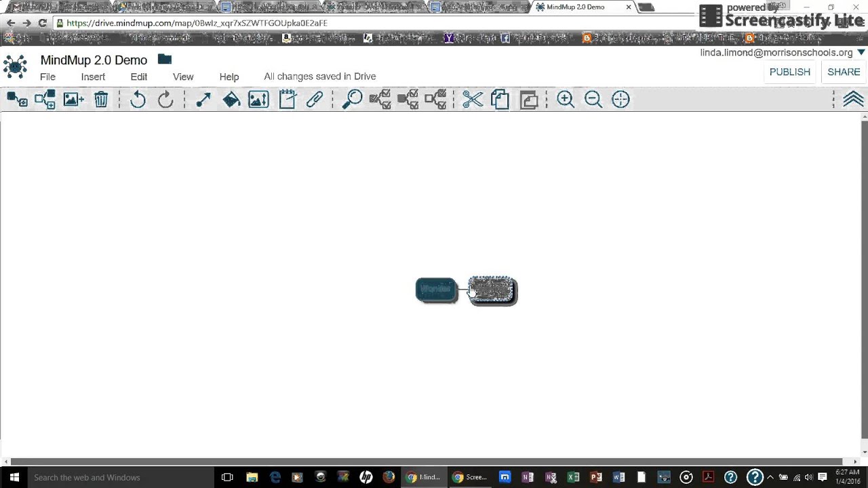This screenshot has height=488, width=868.
Task: Open the notepad note icon
Action: (287, 100)
